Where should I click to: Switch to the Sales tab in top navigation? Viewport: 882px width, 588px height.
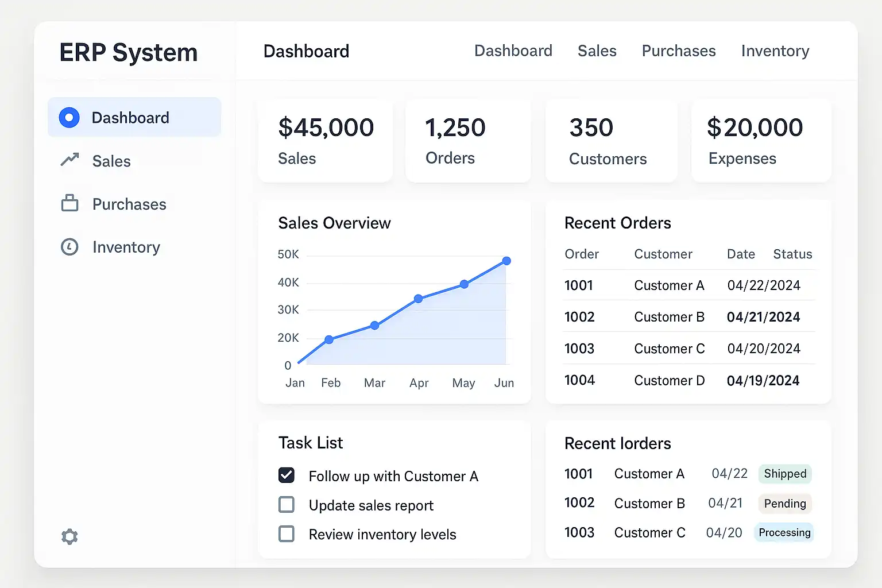[x=597, y=51]
